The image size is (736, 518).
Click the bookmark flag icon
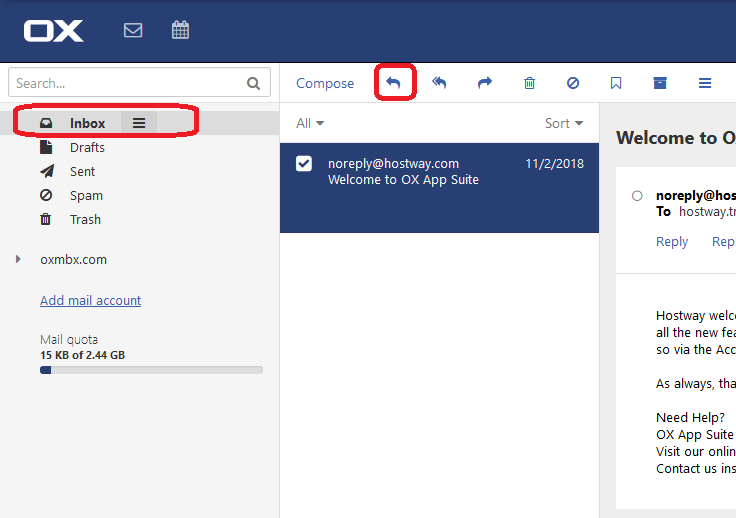coord(616,83)
